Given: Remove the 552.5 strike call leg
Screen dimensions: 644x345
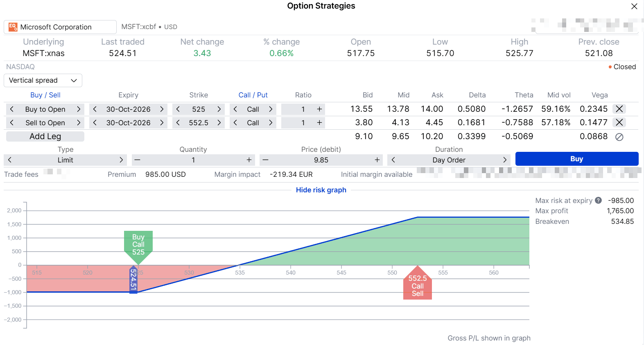Looking at the screenshot, I should 619,122.
